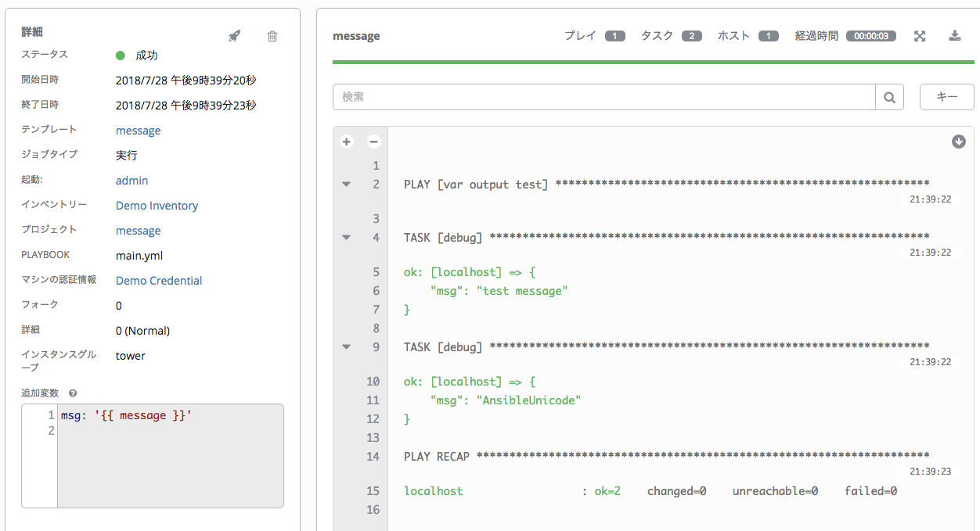The image size is (980, 531).
Task: Click the 終了日時 timestamp value
Action: [x=186, y=106]
